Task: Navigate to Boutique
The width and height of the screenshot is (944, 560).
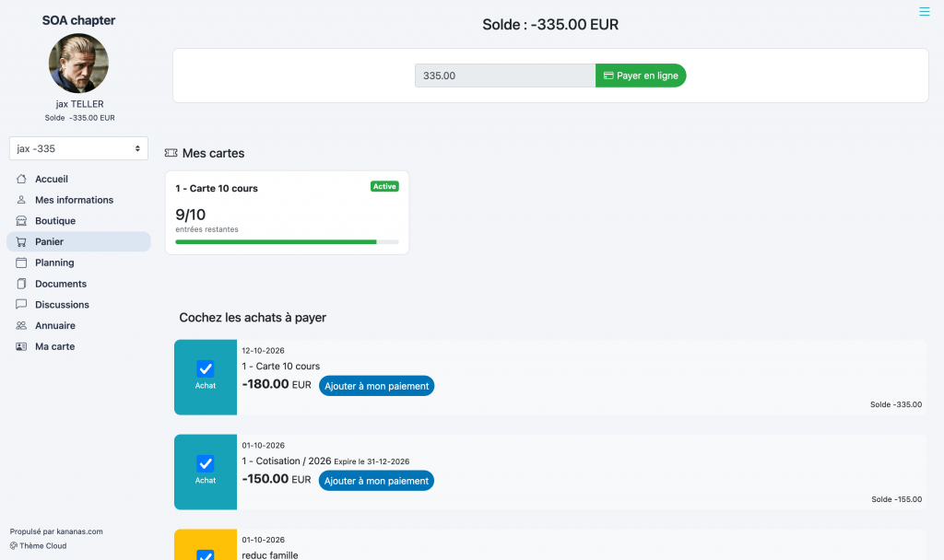Action: (x=78, y=221)
